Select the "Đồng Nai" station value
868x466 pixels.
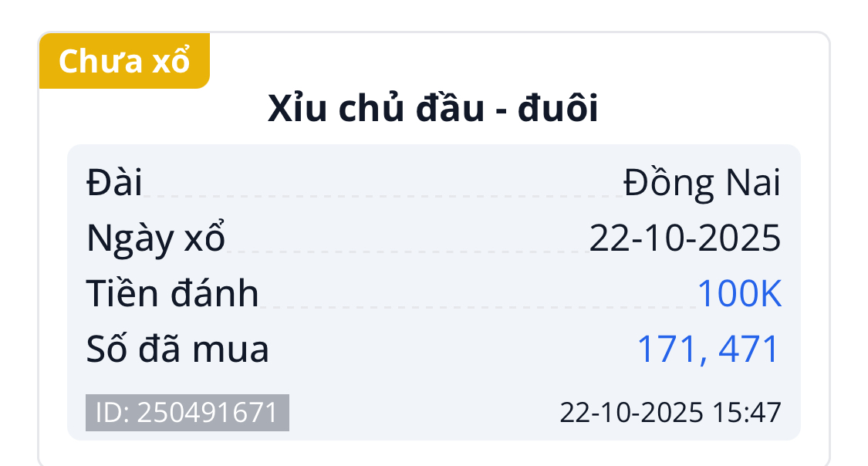pyautogui.click(x=701, y=183)
